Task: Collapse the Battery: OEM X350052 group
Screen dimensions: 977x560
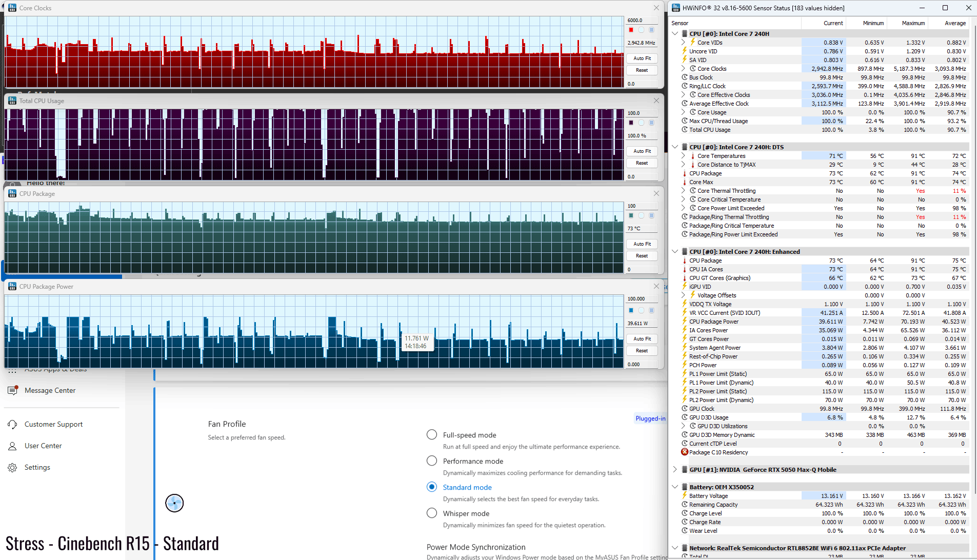Action: tap(675, 487)
